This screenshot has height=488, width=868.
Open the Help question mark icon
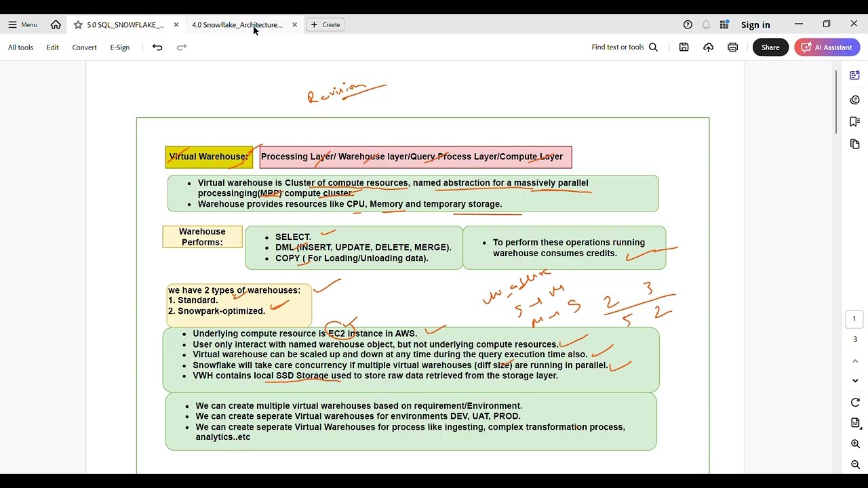point(688,24)
